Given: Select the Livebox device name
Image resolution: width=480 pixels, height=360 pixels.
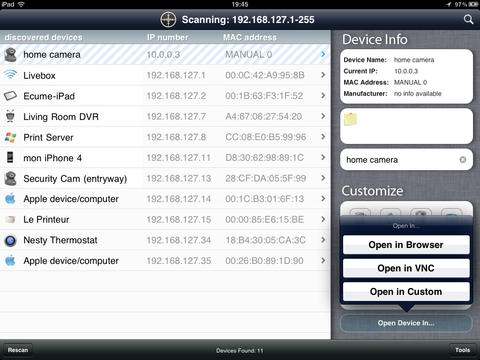Looking at the screenshot, I should pyautogui.click(x=39, y=75).
